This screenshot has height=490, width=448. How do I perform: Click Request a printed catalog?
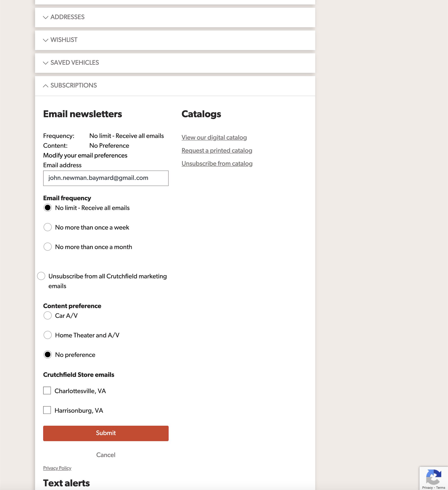(217, 151)
